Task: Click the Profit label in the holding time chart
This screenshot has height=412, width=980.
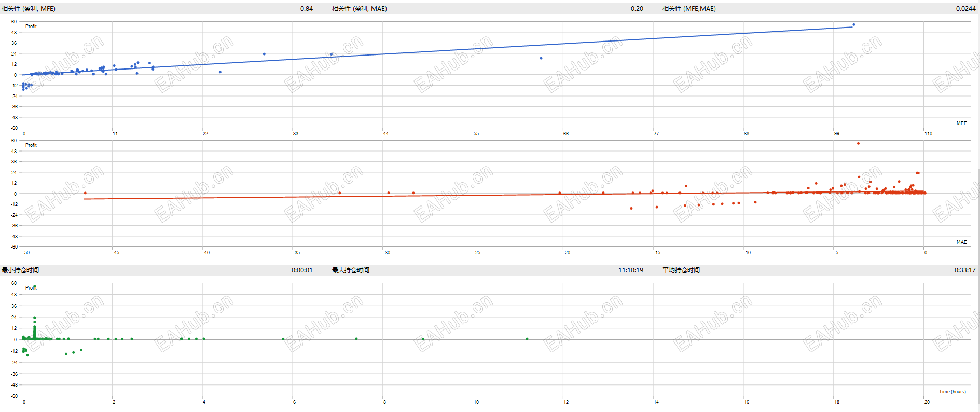Action: pyautogui.click(x=31, y=287)
